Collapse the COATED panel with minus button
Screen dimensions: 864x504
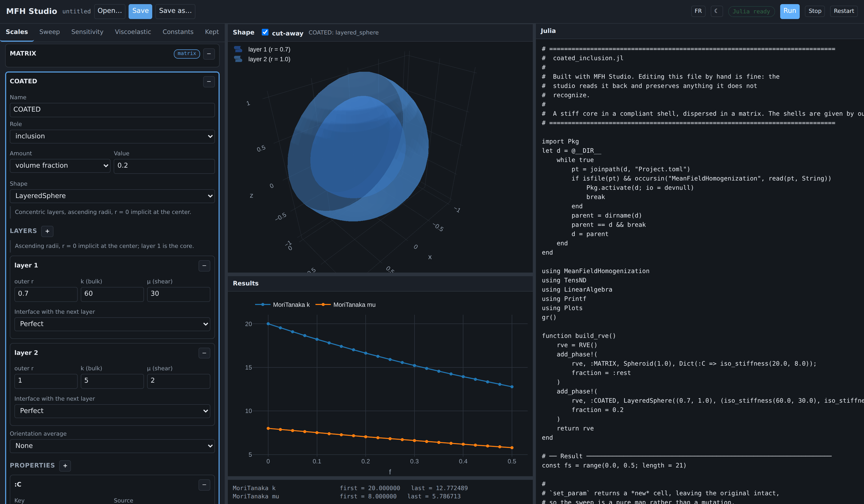[209, 81]
